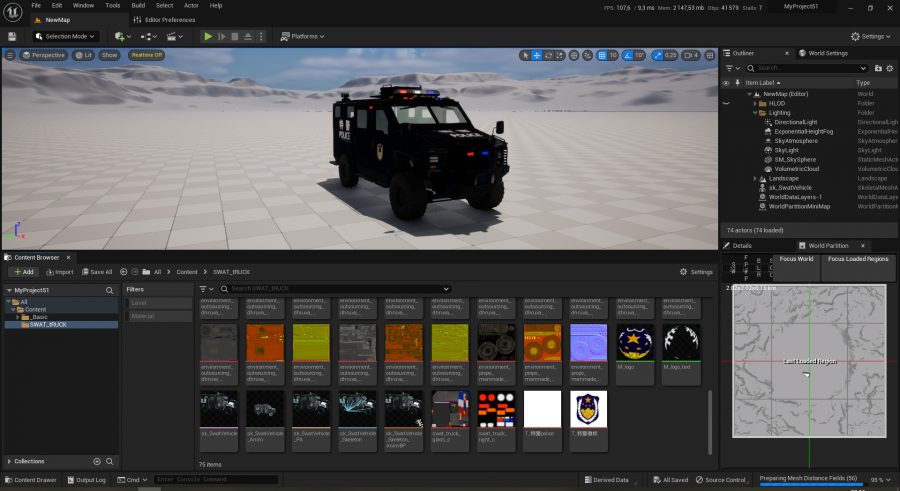Click the Stop simulation button in the toolbar
This screenshot has height=491, width=900.
click(x=235, y=36)
